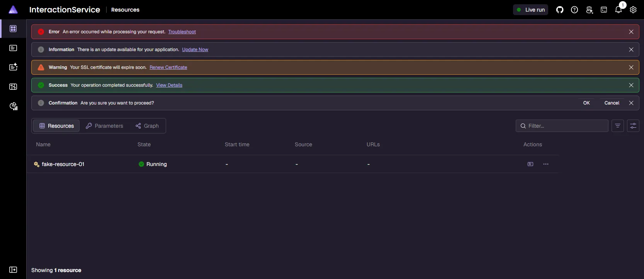Open the Structured logs sidebar icon
This screenshot has width=644, height=279.
click(x=13, y=67)
